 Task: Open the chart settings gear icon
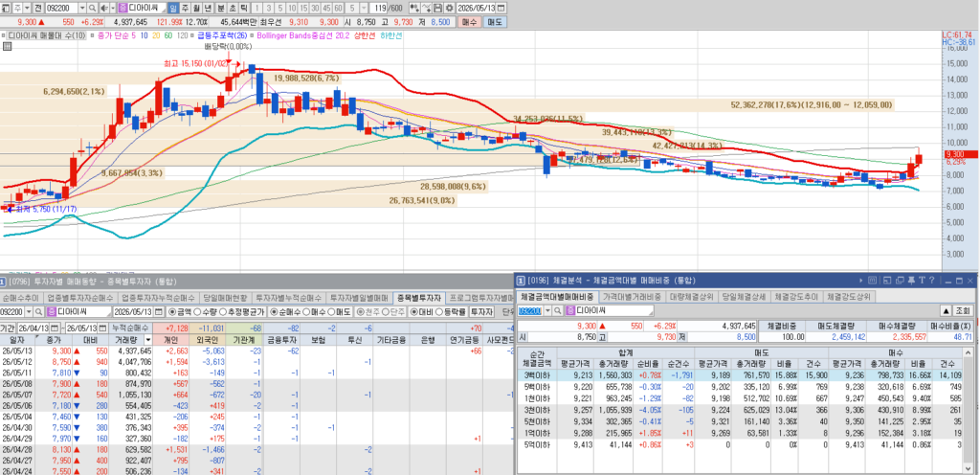tap(450, 8)
